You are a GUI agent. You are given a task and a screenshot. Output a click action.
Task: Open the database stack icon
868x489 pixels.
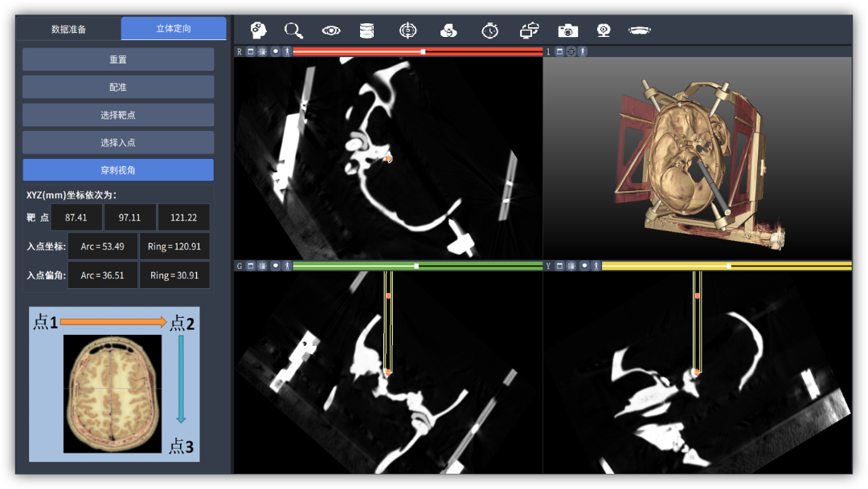(366, 31)
